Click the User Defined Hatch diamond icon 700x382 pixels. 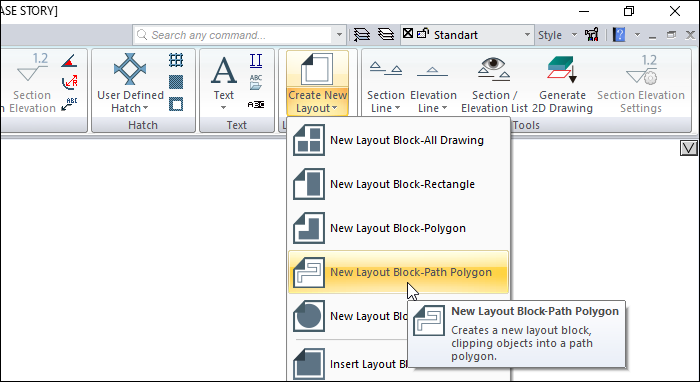130,69
